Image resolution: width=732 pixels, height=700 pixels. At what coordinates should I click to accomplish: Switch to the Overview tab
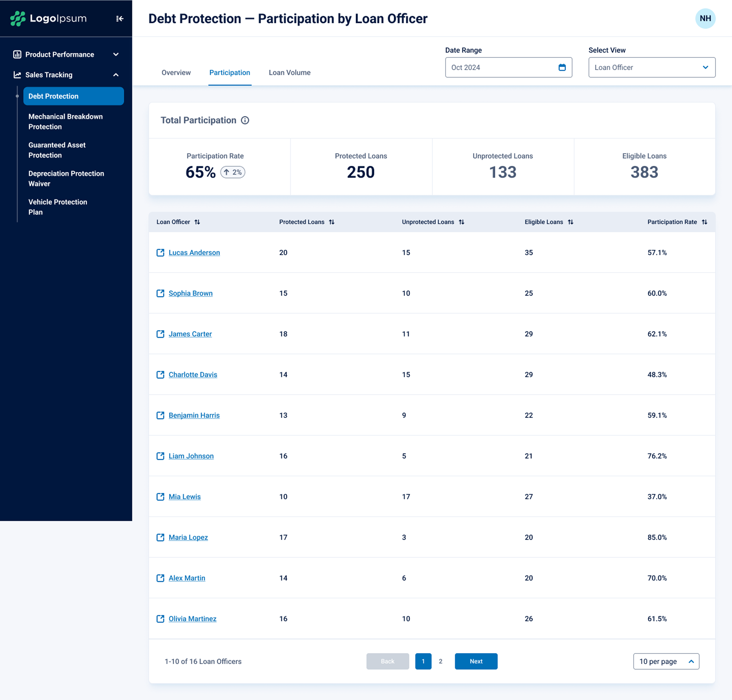coord(176,73)
